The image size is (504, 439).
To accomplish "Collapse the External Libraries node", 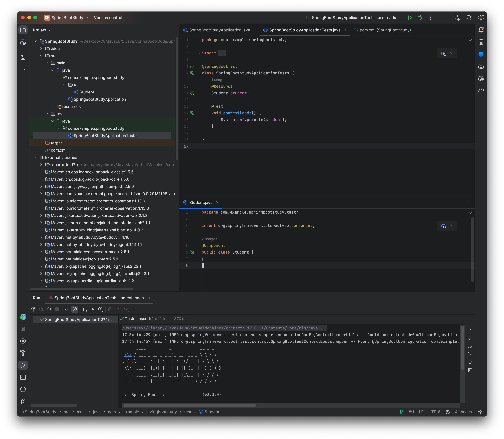I will [36, 157].
